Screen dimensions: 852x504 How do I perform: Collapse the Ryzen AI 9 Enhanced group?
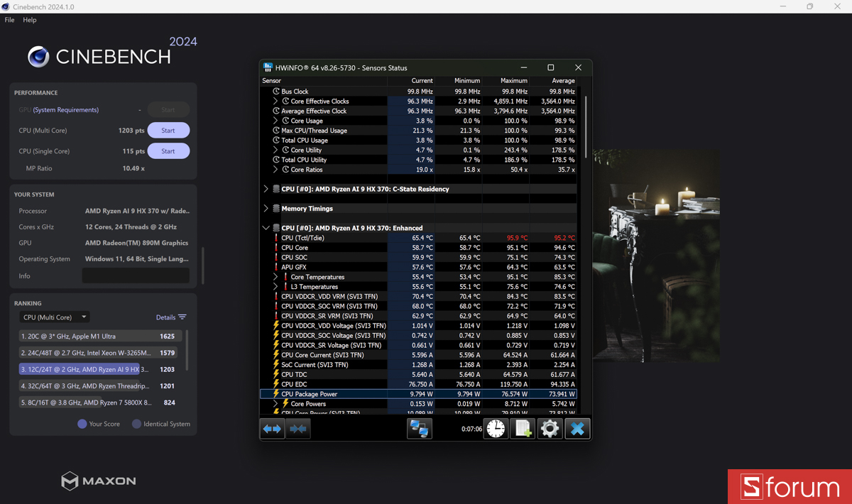pyautogui.click(x=266, y=228)
